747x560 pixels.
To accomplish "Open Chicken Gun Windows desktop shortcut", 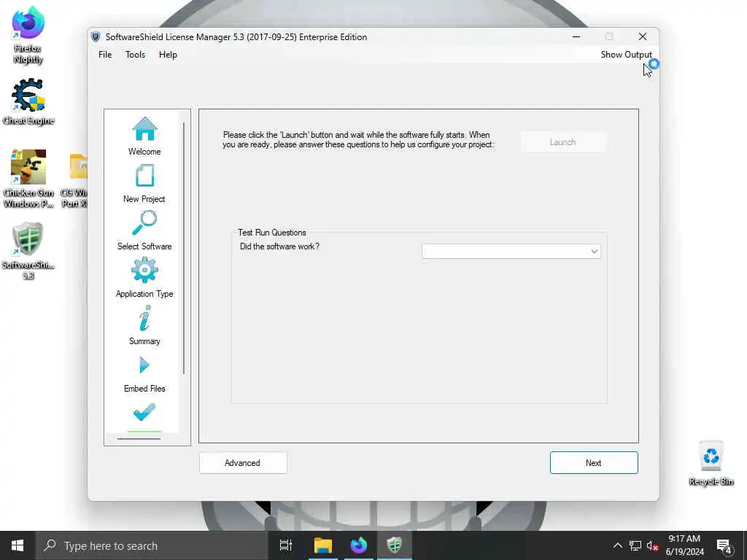I will 28,179.
